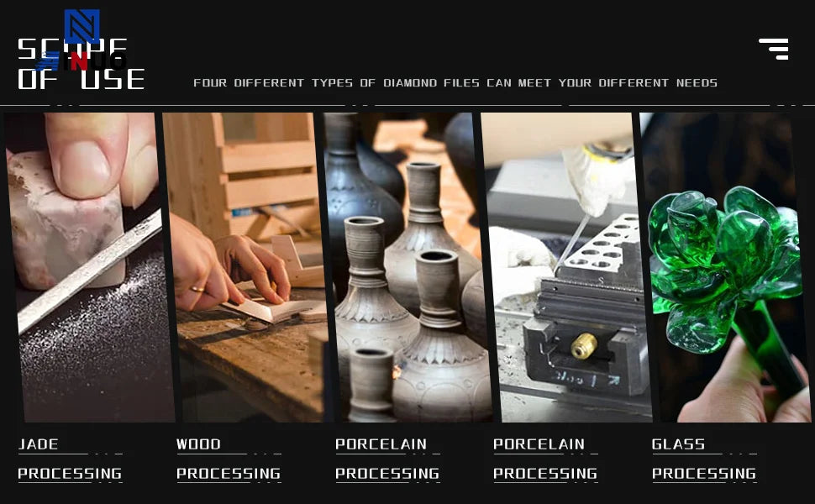The height and width of the screenshot is (504, 815).
Task: Click the 'Four different types of diamond files' tagline
Action: (455, 82)
